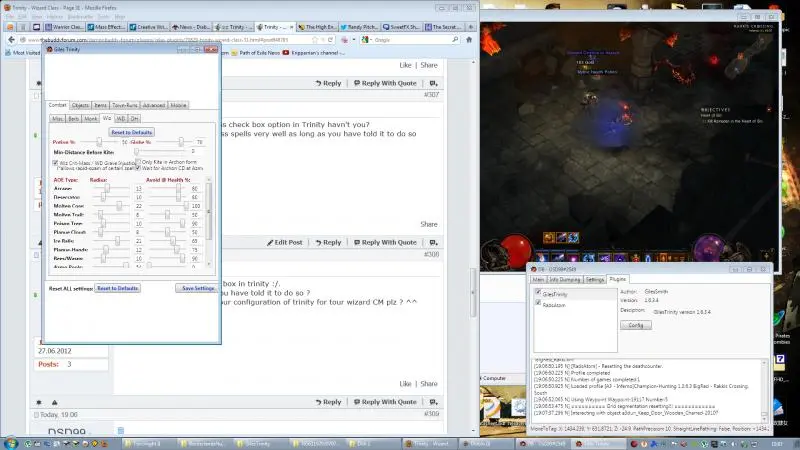Click Reset to Defaults on the Wiz tab
The height and width of the screenshot is (450, 800).
click(132, 132)
